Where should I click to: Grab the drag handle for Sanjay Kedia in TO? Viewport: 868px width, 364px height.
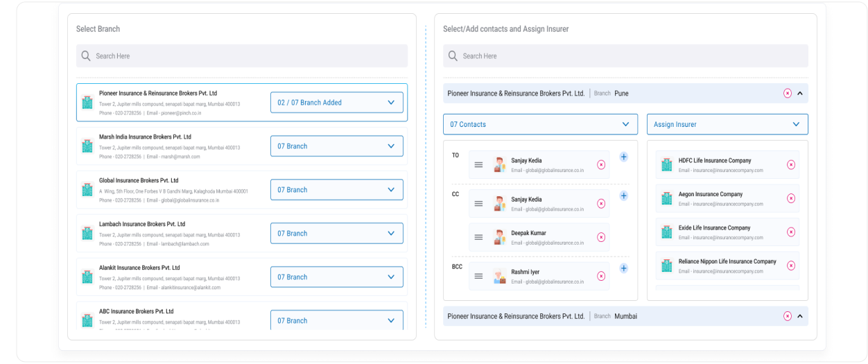(x=478, y=164)
